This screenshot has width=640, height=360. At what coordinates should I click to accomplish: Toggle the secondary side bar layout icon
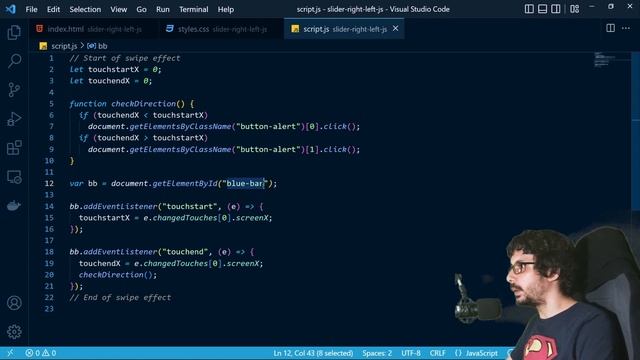556,9
